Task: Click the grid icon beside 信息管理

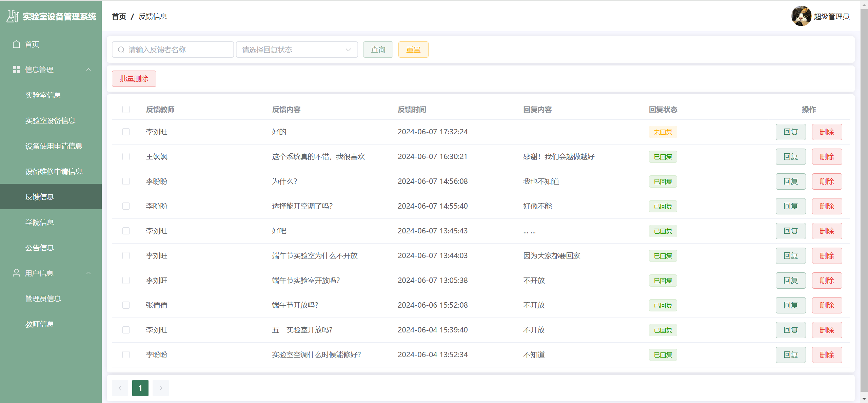Action: pyautogui.click(x=16, y=70)
